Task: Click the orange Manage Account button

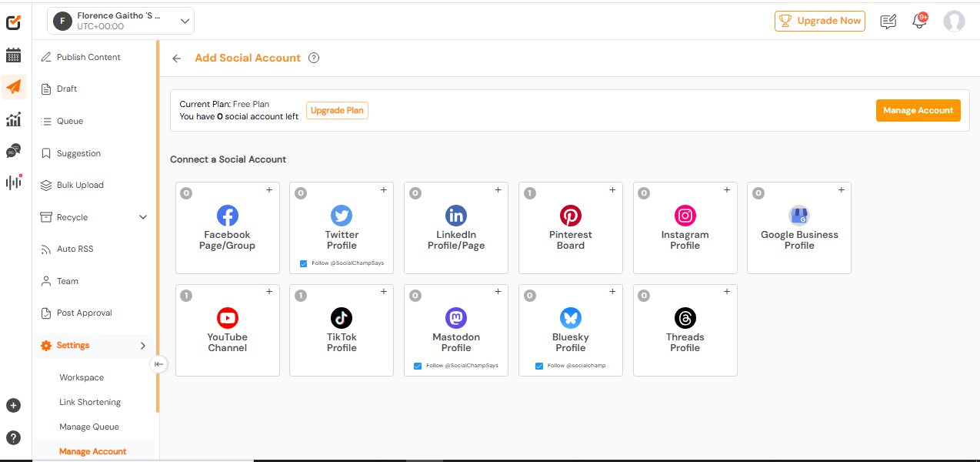Action: [x=918, y=110]
